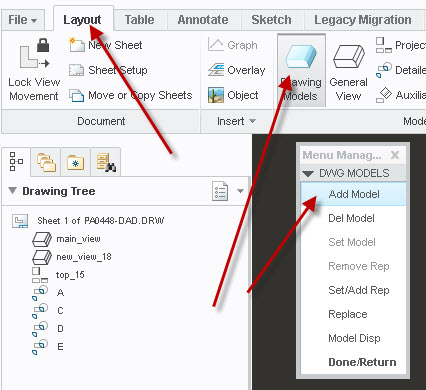Add an Auxiliary view
This screenshot has width=426, height=390.
(400, 95)
